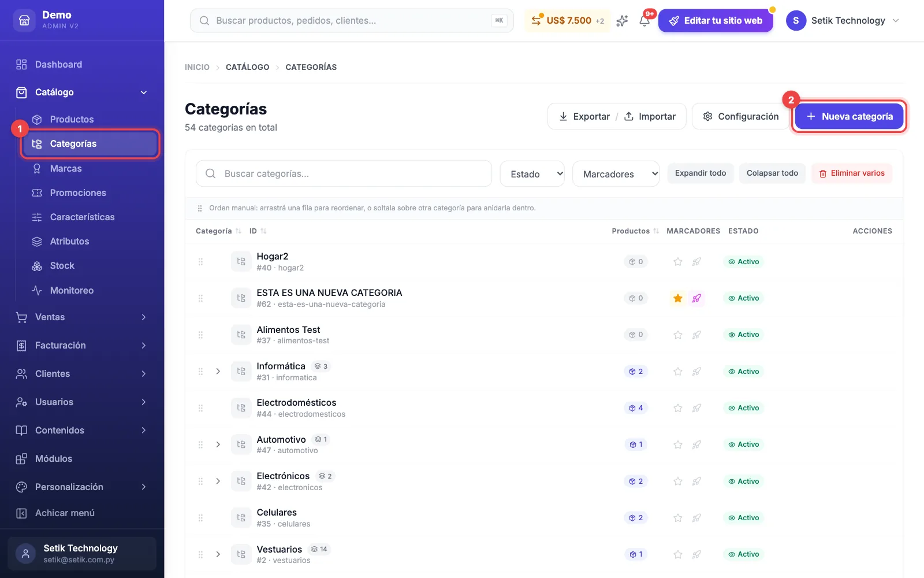Click the AI sparkles icon in top bar

(622, 21)
